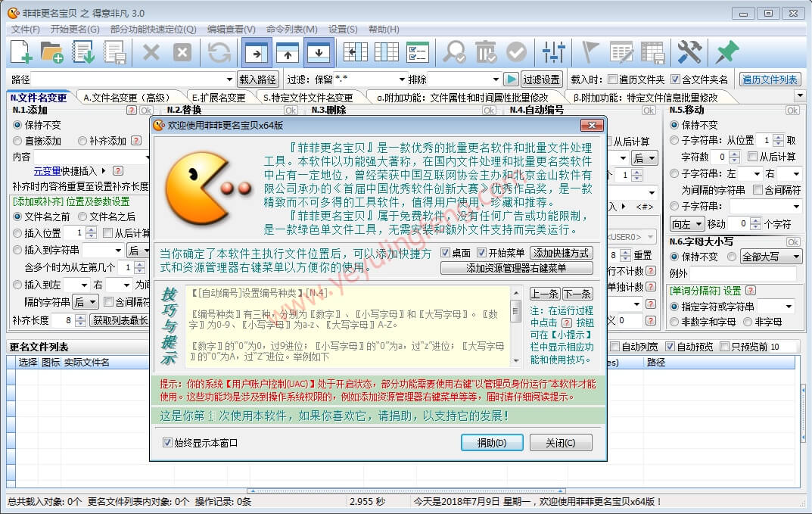Toggle the 开始菜单 checkbox in welcome dialog
The width and height of the screenshot is (812, 514).
[x=481, y=253]
